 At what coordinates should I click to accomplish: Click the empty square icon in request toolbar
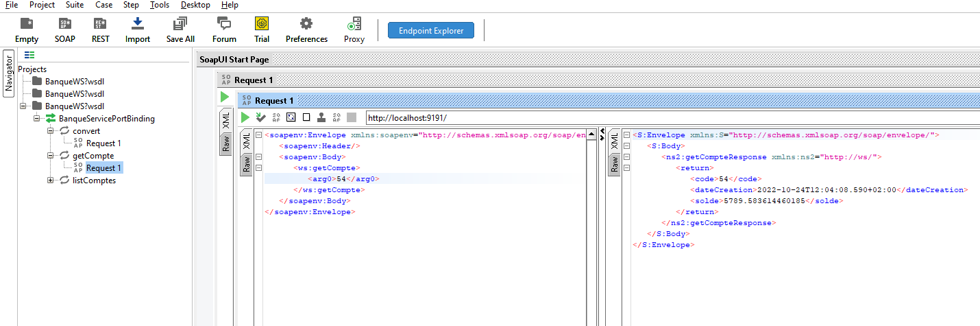pyautogui.click(x=306, y=117)
